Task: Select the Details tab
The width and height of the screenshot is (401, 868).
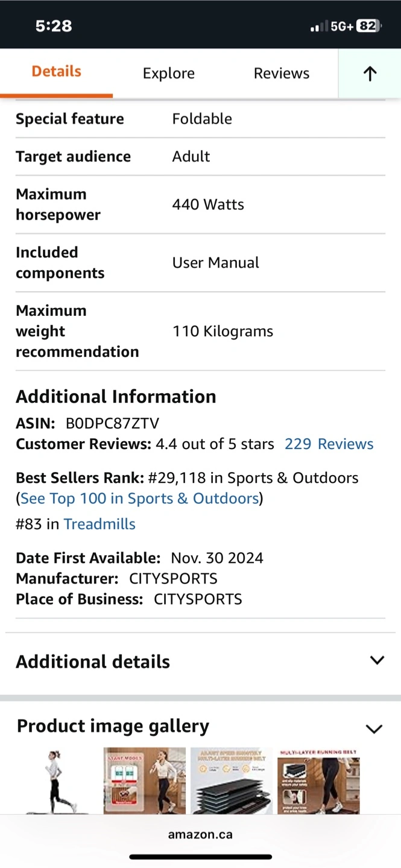Action: pyautogui.click(x=56, y=72)
